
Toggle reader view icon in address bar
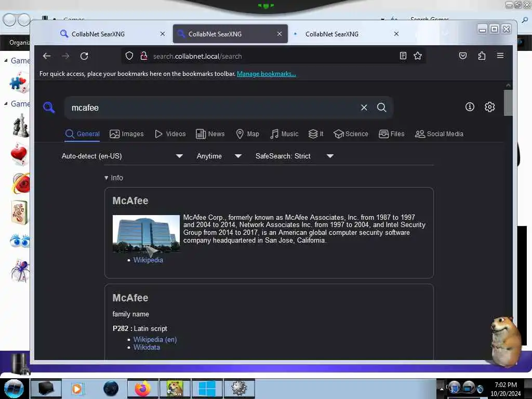(x=403, y=56)
